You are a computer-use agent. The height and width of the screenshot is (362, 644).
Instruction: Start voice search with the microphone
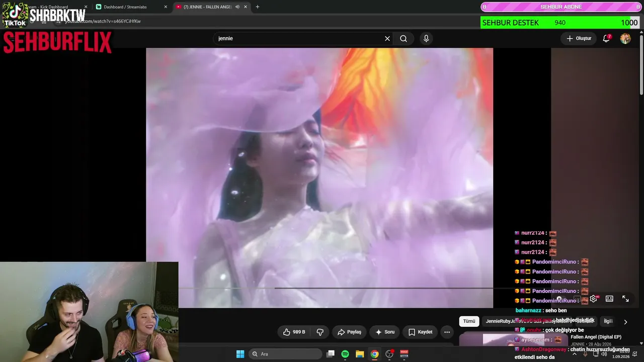[426, 38]
